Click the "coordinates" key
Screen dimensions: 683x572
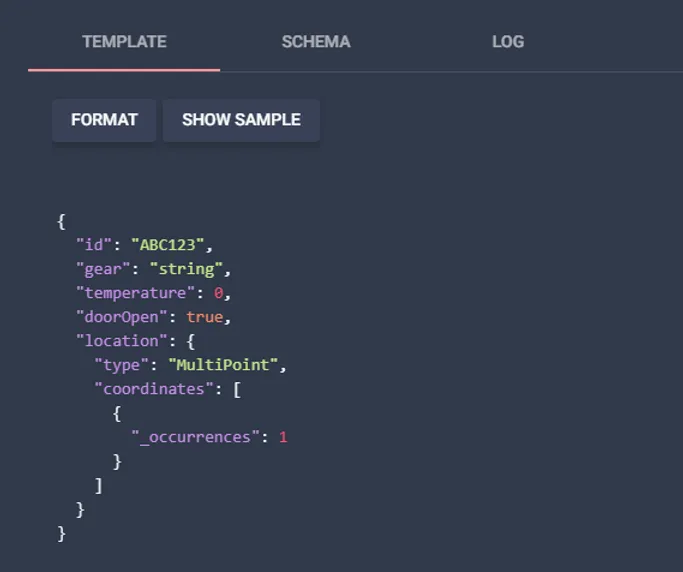click(x=154, y=389)
